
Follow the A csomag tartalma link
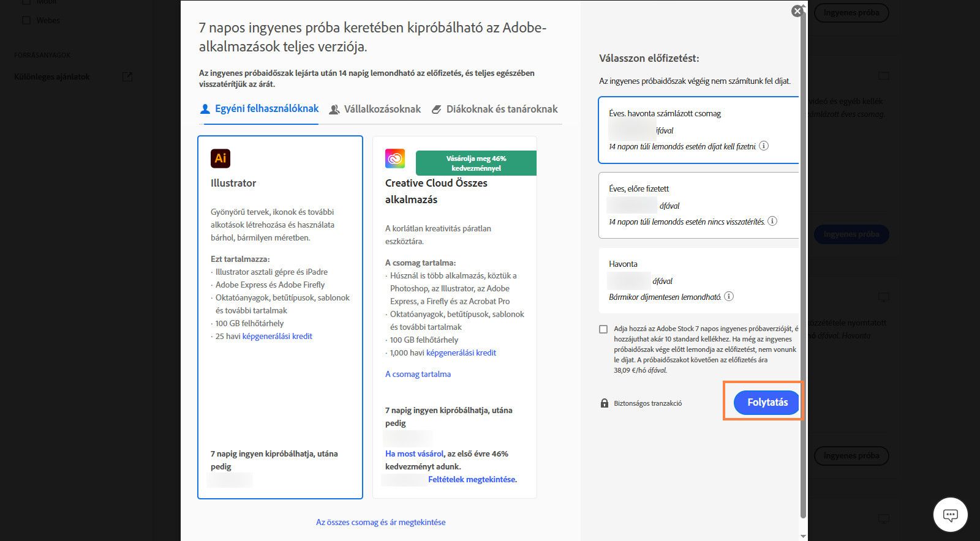point(418,374)
